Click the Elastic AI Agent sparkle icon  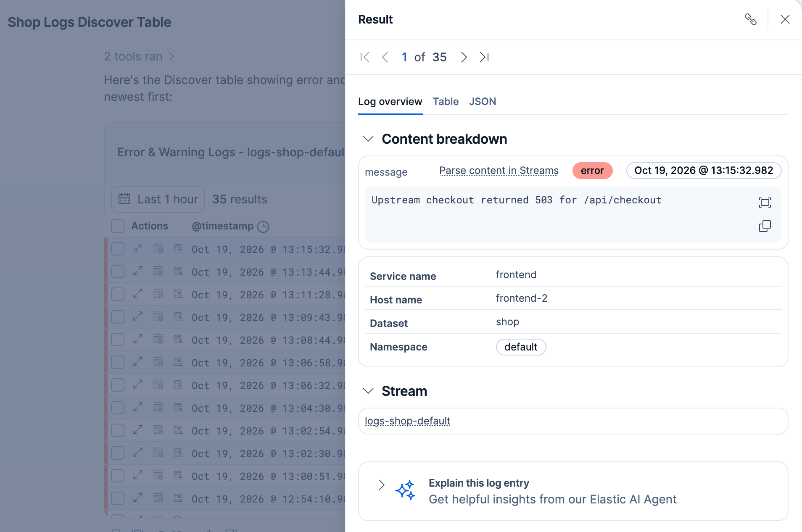click(405, 490)
